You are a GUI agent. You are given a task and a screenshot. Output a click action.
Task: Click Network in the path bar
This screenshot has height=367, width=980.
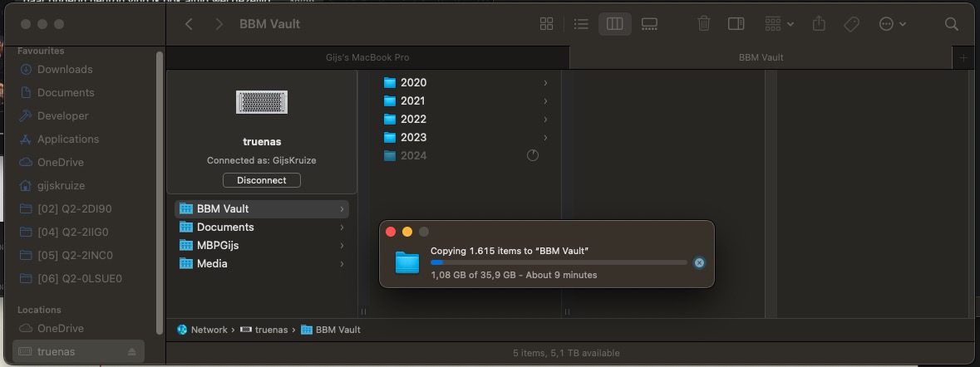[x=203, y=330]
